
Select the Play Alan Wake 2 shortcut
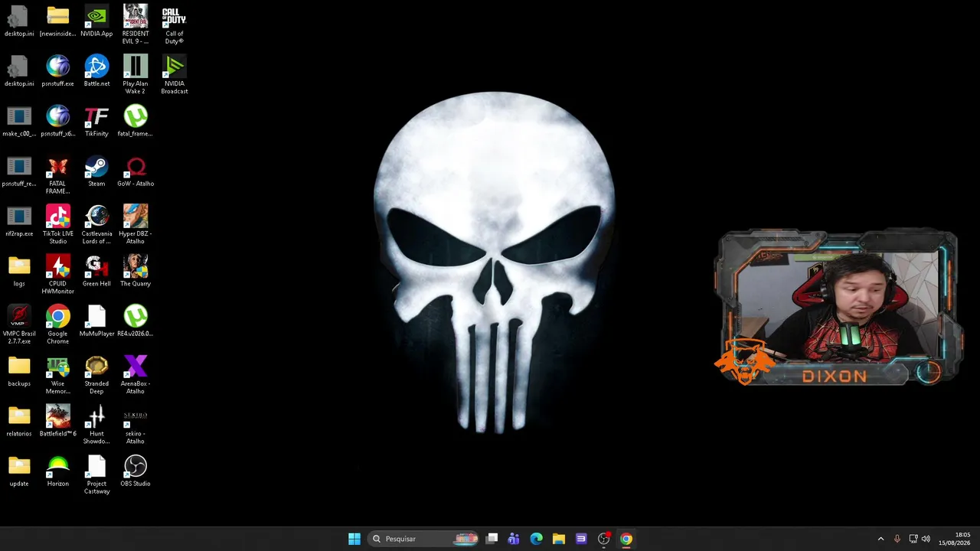(136, 74)
